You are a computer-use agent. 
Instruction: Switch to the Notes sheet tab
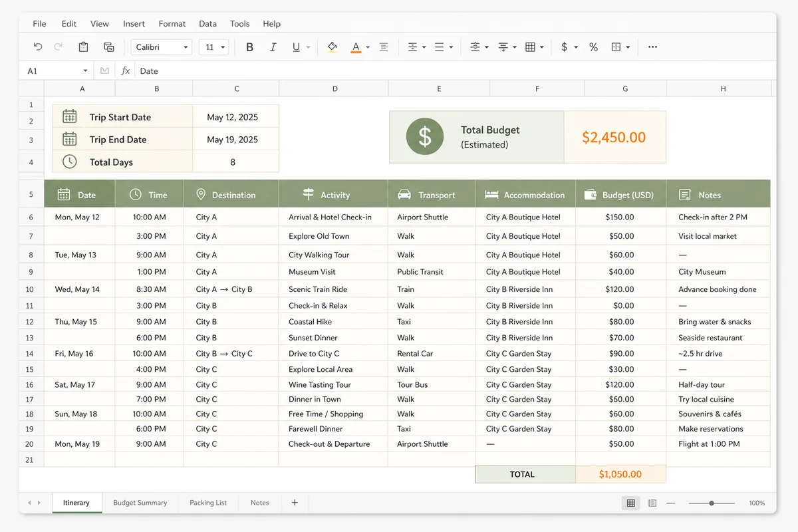pos(260,503)
